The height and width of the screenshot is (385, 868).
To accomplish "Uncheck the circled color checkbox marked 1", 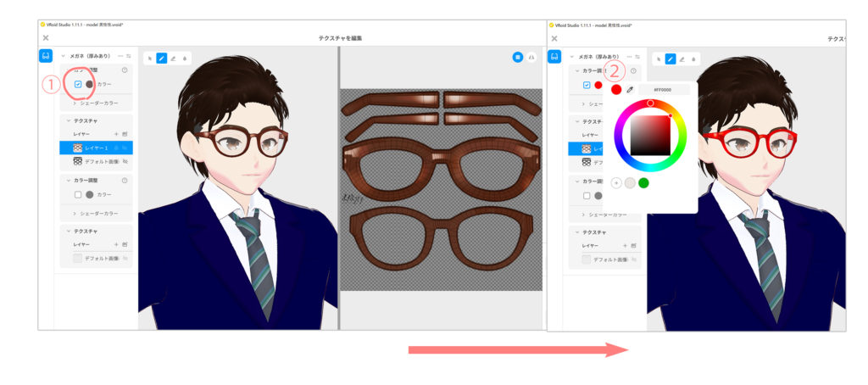I will click(78, 84).
